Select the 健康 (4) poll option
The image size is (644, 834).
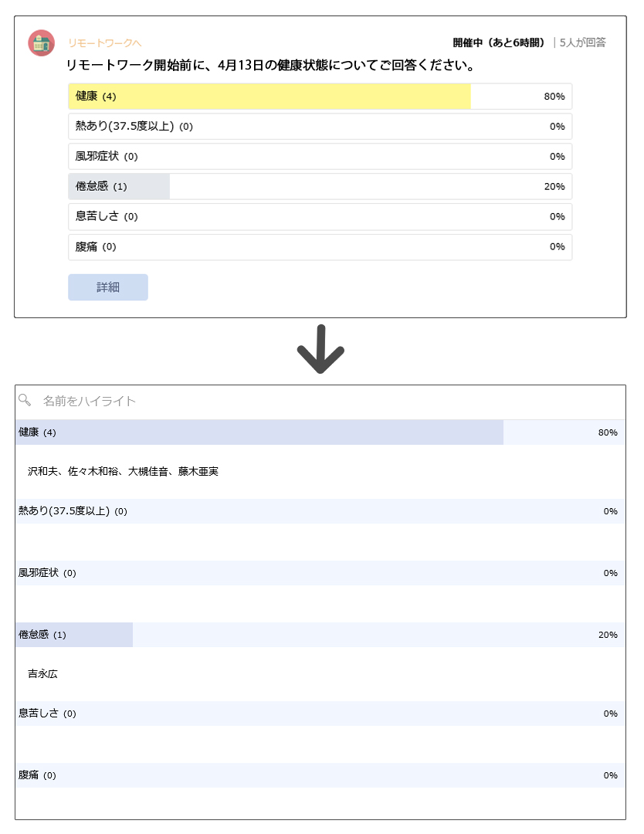(320, 97)
